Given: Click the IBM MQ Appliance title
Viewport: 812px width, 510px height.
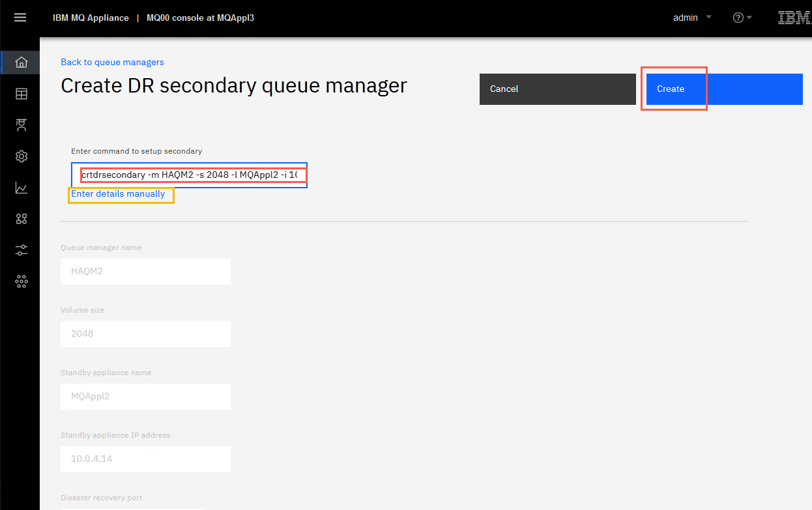Looking at the screenshot, I should tap(91, 18).
